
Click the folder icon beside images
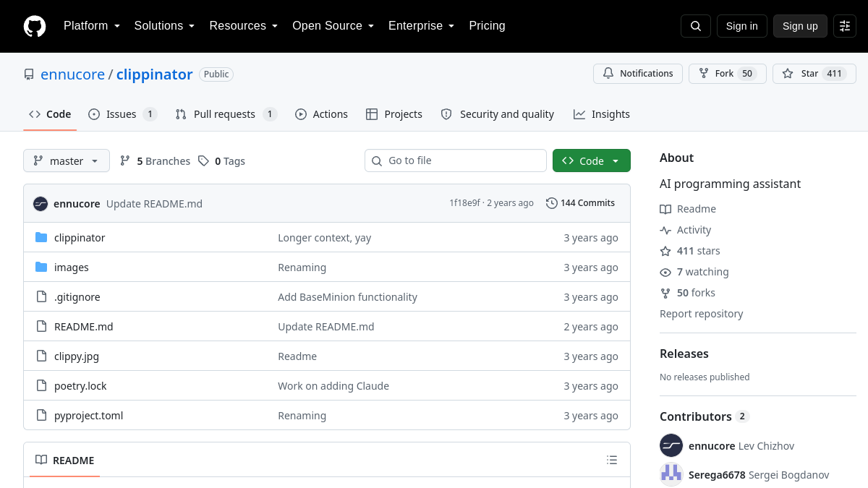click(41, 267)
